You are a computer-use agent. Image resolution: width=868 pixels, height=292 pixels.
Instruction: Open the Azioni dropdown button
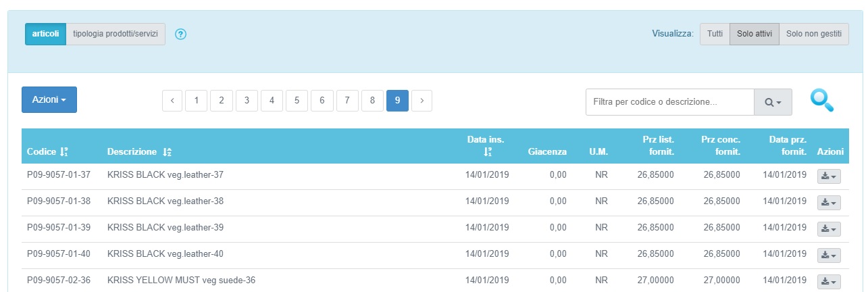tap(49, 99)
